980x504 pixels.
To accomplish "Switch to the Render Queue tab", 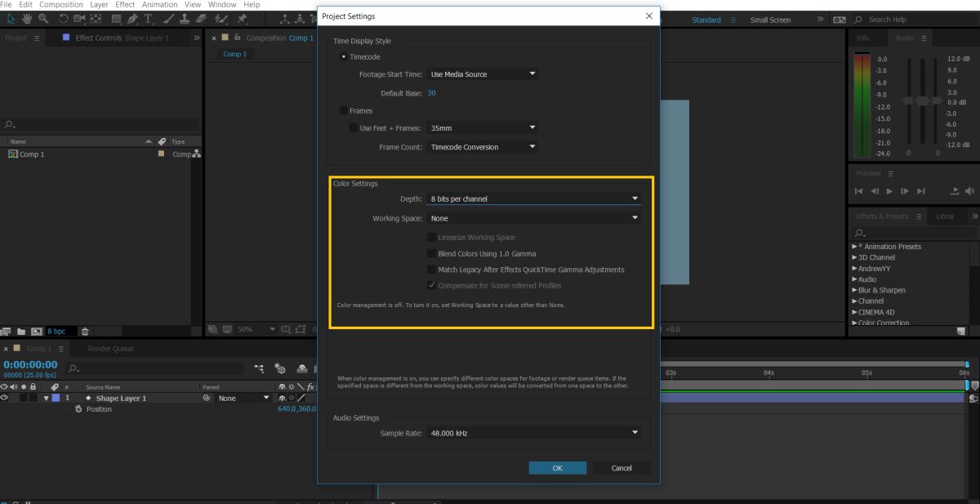I will coord(110,349).
